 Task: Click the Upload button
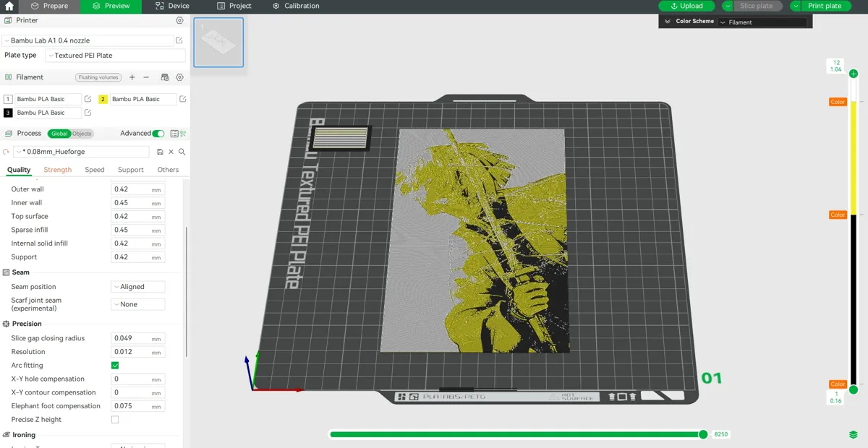pos(687,6)
